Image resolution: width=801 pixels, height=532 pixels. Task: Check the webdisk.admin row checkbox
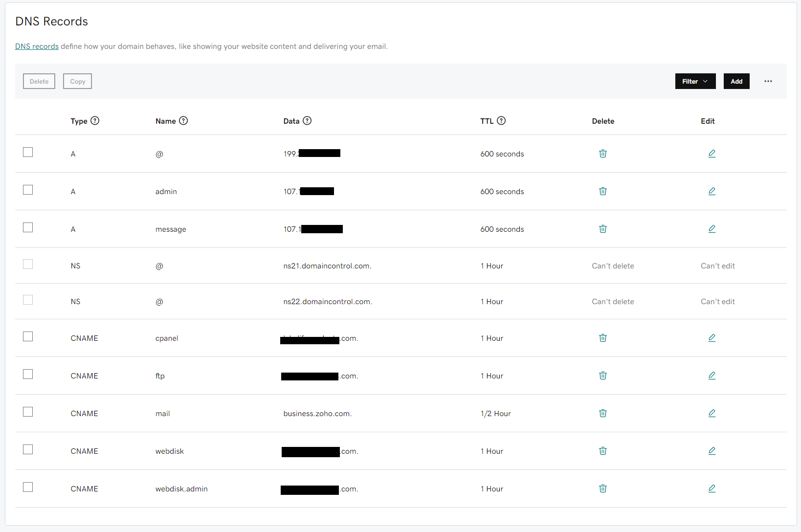click(x=28, y=487)
